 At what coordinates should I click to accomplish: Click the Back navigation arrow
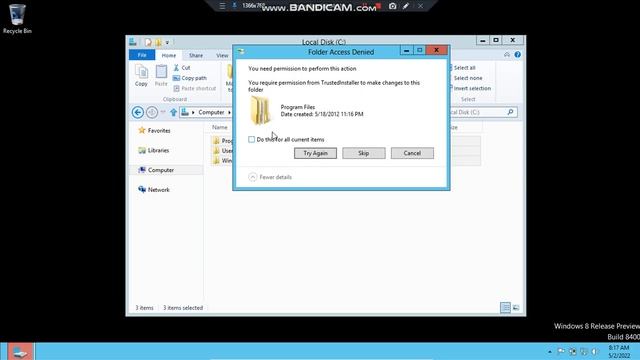tap(138, 112)
